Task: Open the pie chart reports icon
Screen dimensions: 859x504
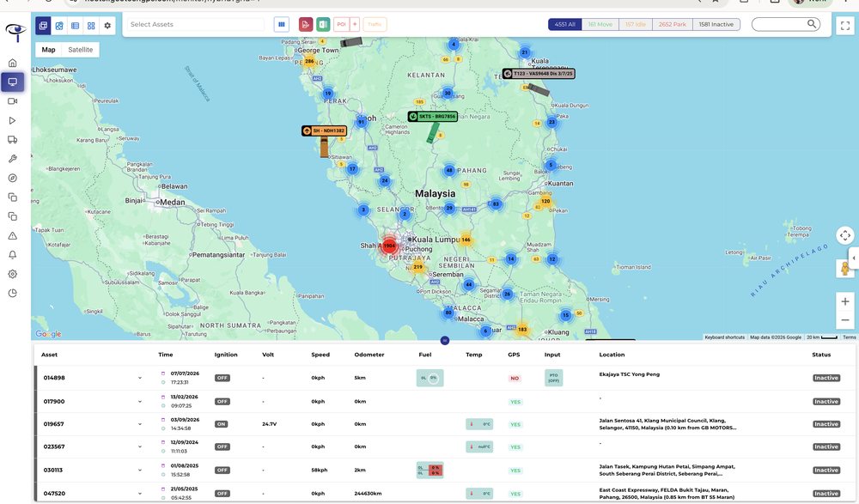Action: click(13, 293)
